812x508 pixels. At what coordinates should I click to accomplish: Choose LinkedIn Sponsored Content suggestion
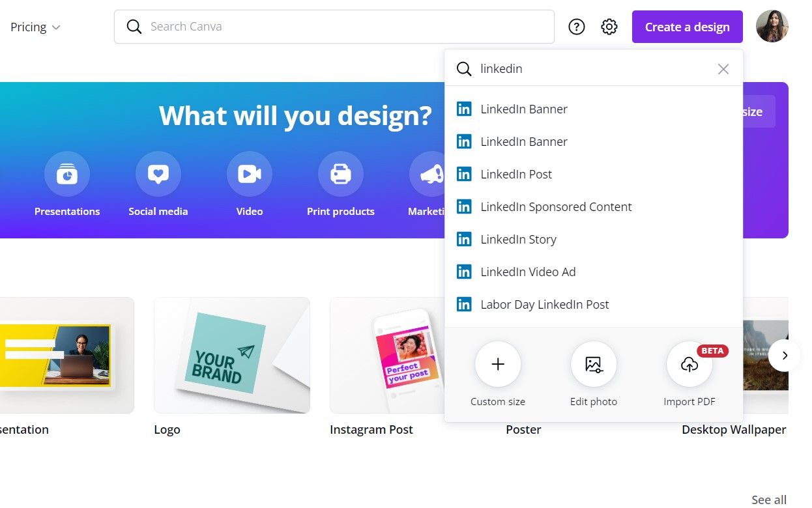tap(556, 206)
